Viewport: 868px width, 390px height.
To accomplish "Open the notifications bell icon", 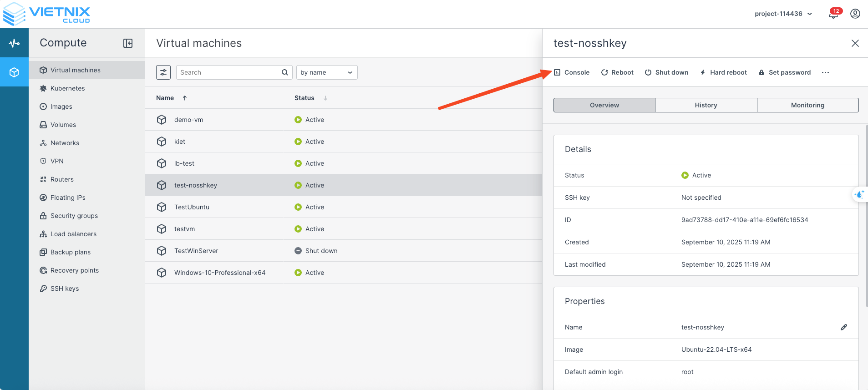I will (x=833, y=14).
